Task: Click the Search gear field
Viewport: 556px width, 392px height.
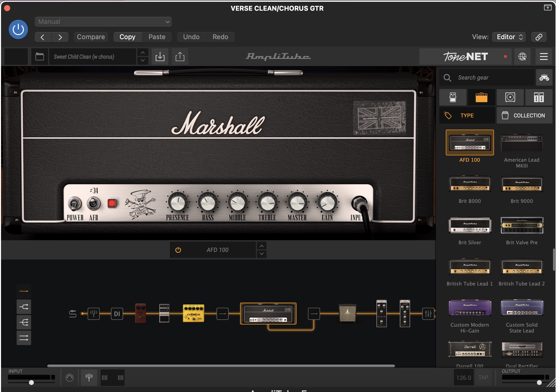Action: [x=487, y=78]
